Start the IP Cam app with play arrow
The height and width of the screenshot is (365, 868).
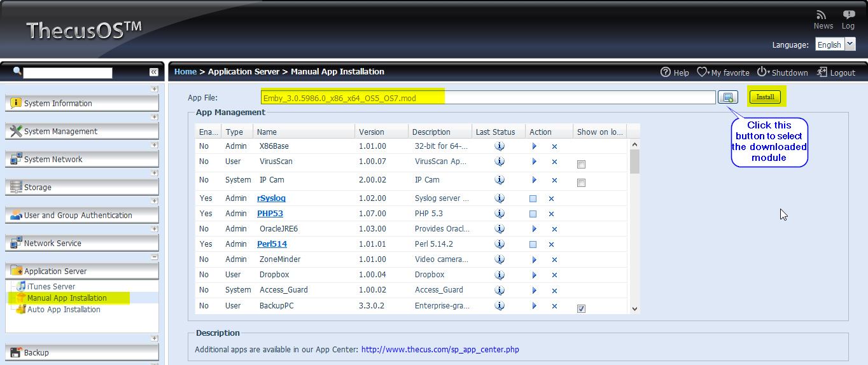click(534, 180)
